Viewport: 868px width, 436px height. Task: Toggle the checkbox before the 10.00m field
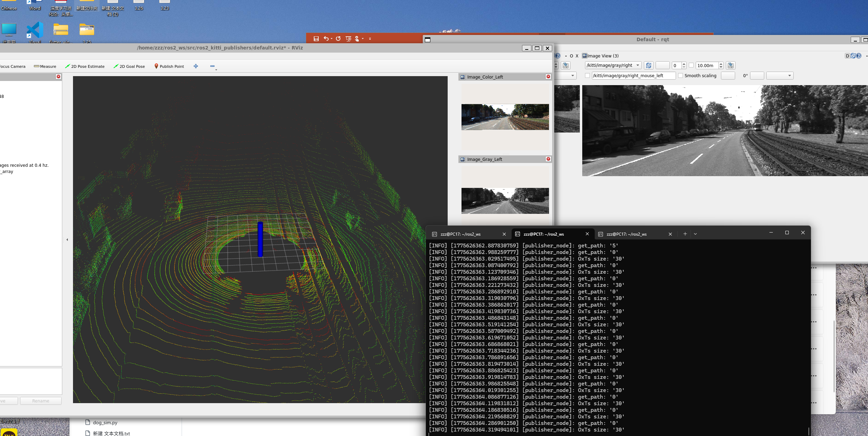coord(691,65)
